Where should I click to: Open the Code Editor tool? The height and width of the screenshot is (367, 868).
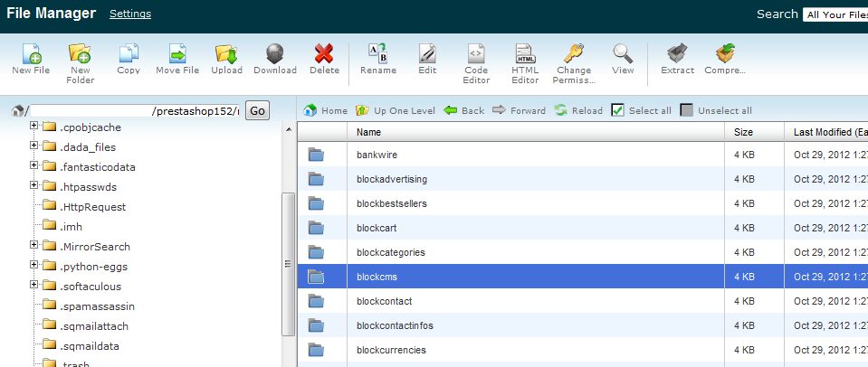click(476, 54)
